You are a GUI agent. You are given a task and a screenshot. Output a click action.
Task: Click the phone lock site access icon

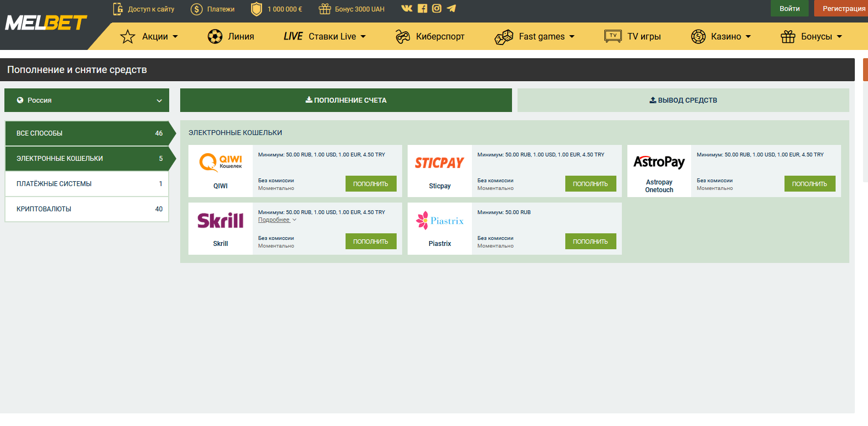(118, 9)
